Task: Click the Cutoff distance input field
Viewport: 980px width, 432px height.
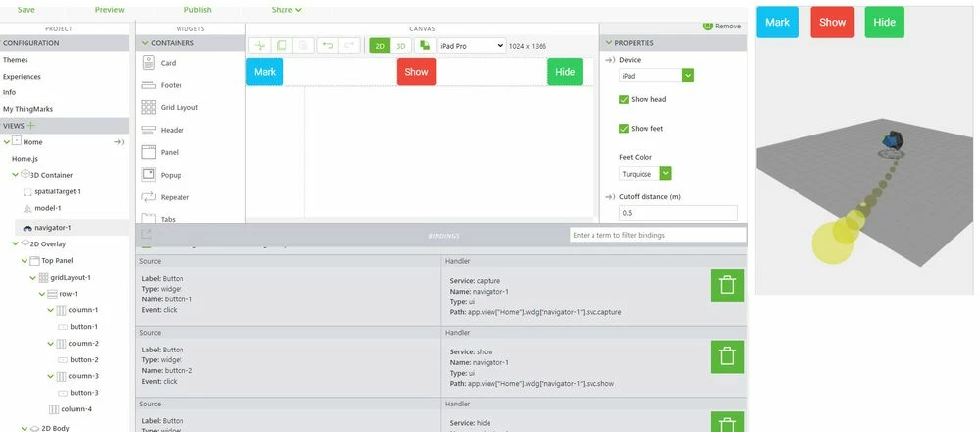Action: coord(678,212)
